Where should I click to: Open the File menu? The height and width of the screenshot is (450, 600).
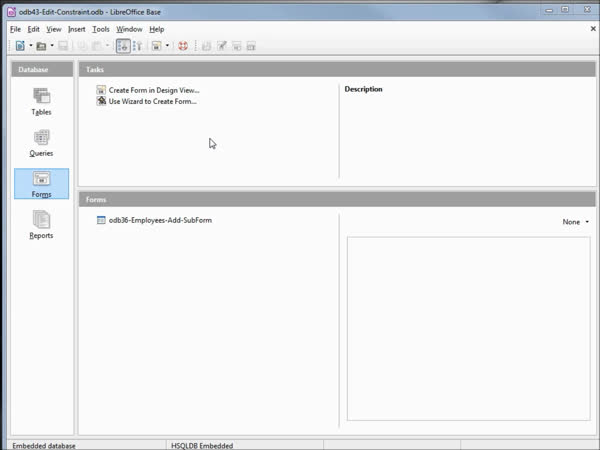15,29
